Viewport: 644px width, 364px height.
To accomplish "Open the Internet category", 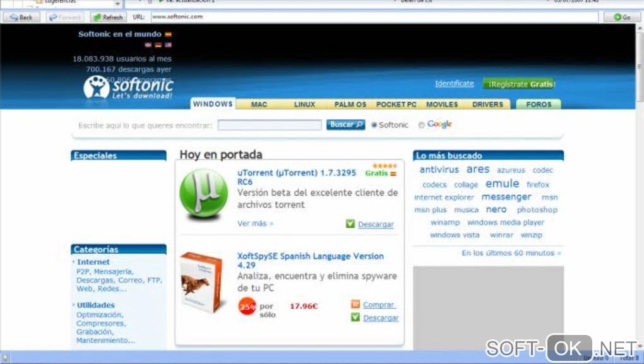I will 93,262.
